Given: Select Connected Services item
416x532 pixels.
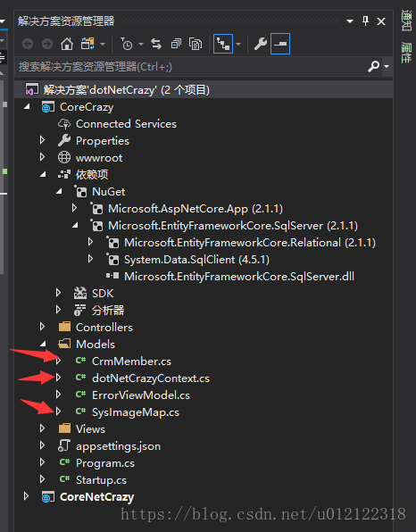Looking at the screenshot, I should click(x=126, y=124).
